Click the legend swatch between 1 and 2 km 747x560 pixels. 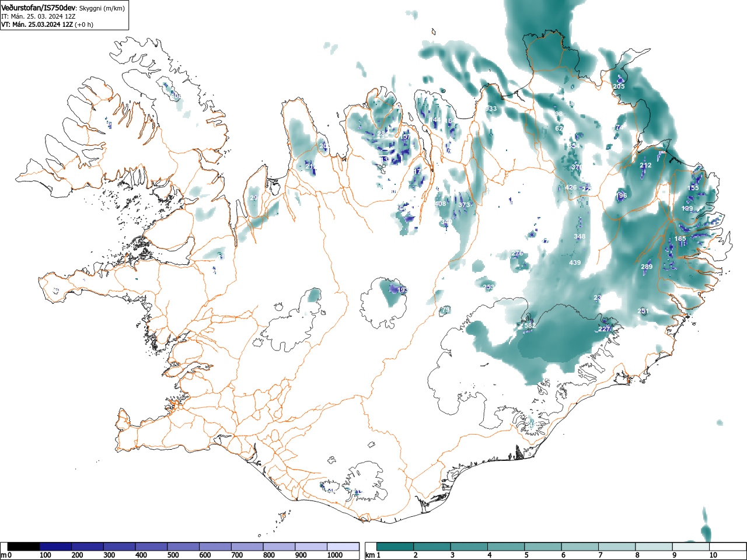[396, 547]
